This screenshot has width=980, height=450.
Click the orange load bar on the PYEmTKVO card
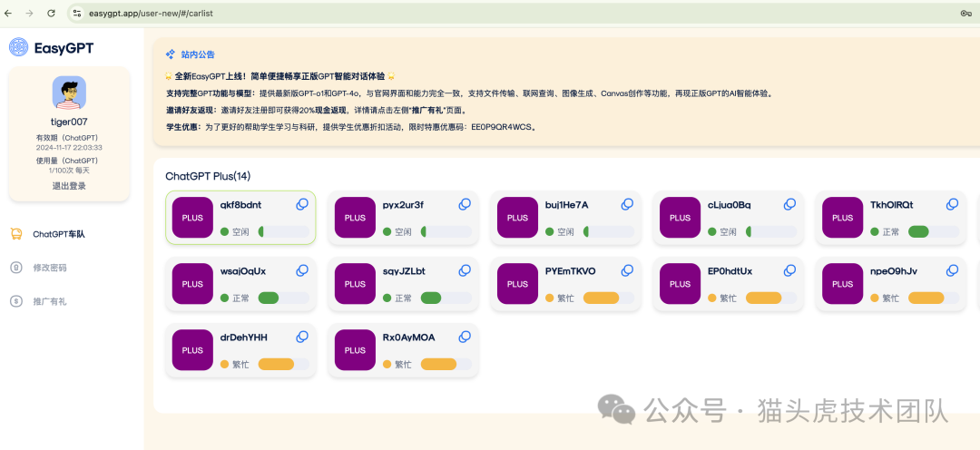[609, 298]
